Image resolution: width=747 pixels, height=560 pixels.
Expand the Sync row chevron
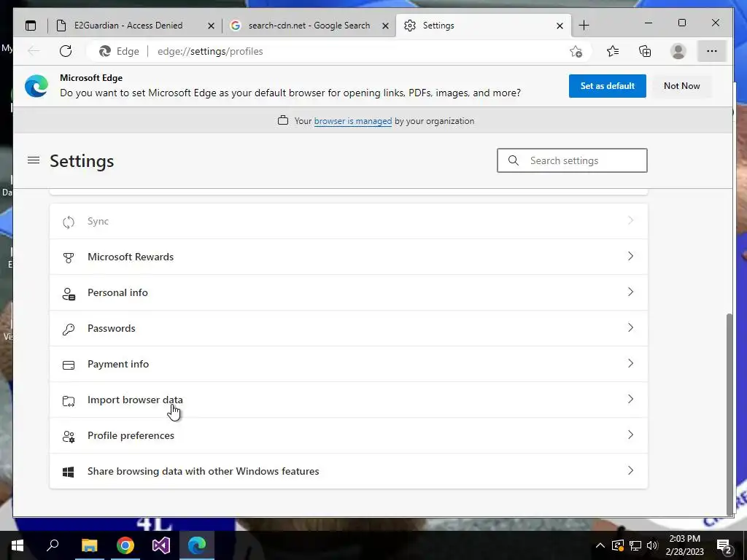pyautogui.click(x=630, y=220)
